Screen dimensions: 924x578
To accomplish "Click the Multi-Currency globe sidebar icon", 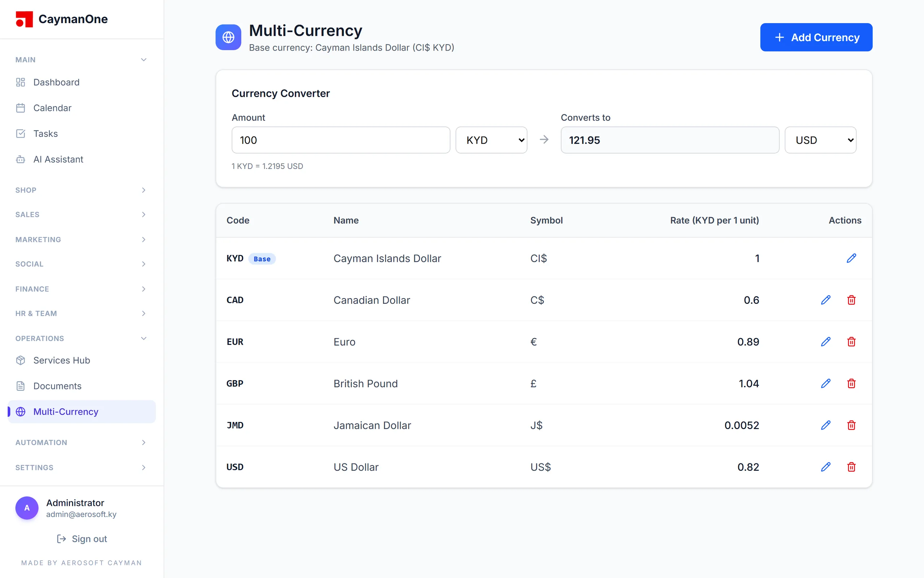I will (21, 411).
